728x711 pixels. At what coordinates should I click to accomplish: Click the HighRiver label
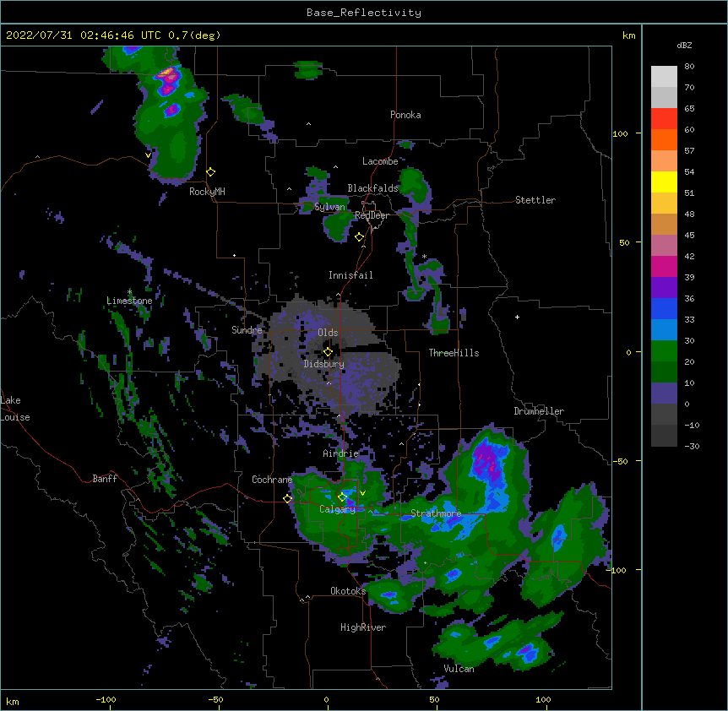(x=363, y=627)
